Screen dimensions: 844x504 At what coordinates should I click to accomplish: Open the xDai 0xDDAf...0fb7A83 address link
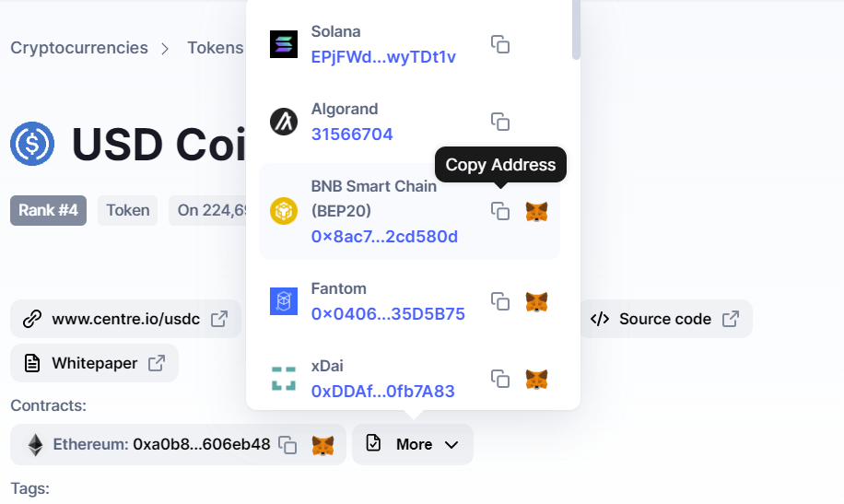pyautogui.click(x=382, y=392)
